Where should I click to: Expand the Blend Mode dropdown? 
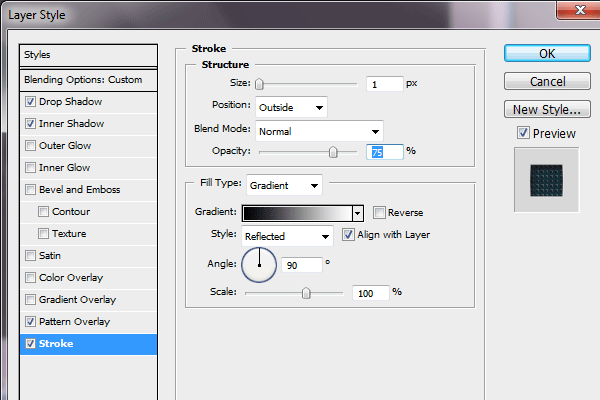pos(319,130)
